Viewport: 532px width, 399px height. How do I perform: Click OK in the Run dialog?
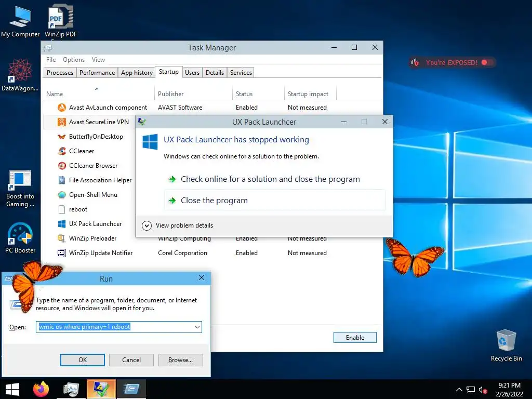click(x=83, y=360)
